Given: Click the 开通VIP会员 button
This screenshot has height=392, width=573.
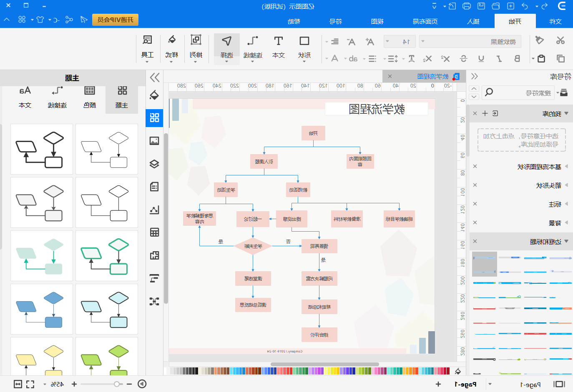Looking at the screenshot, I should [x=115, y=20].
